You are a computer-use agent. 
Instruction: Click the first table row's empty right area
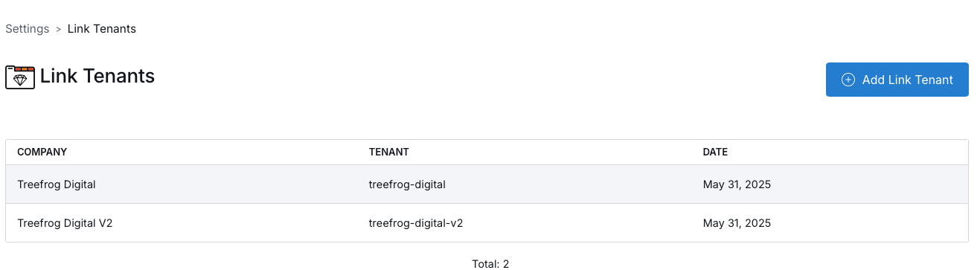tap(871, 184)
